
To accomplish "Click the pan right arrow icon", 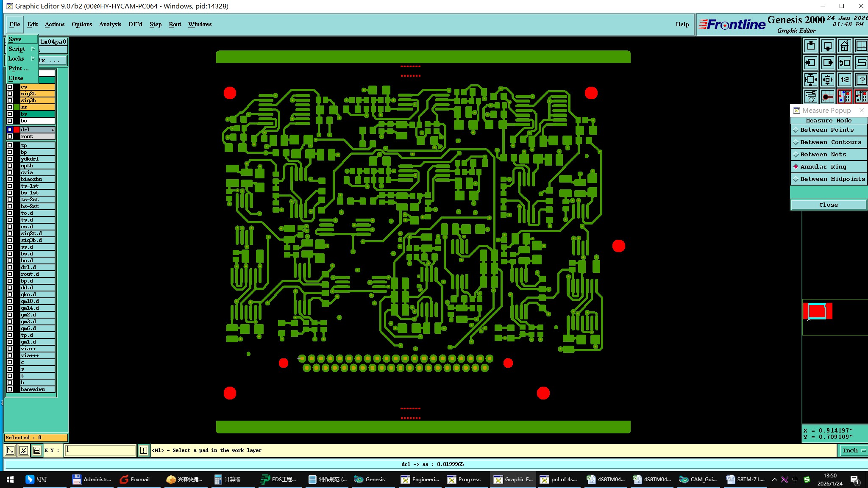I will [828, 63].
